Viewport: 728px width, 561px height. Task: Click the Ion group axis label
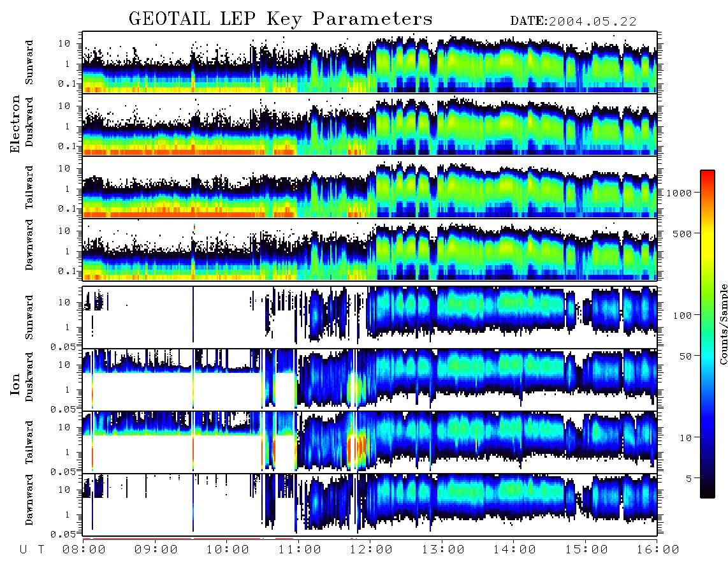click(x=15, y=384)
